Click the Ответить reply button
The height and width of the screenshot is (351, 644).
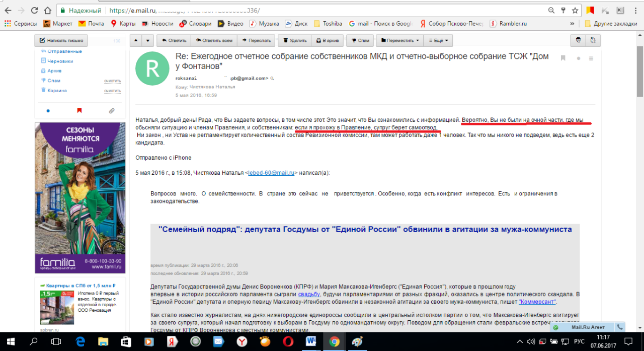pyautogui.click(x=173, y=40)
